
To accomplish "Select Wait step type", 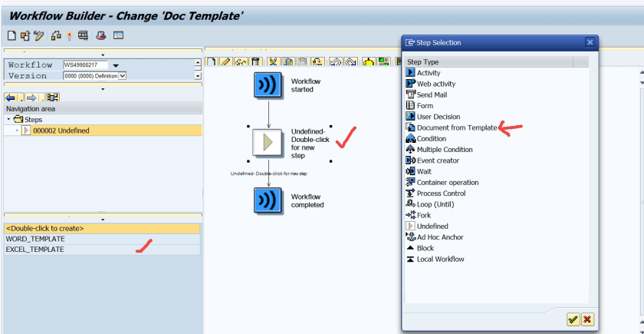I will click(424, 171).
